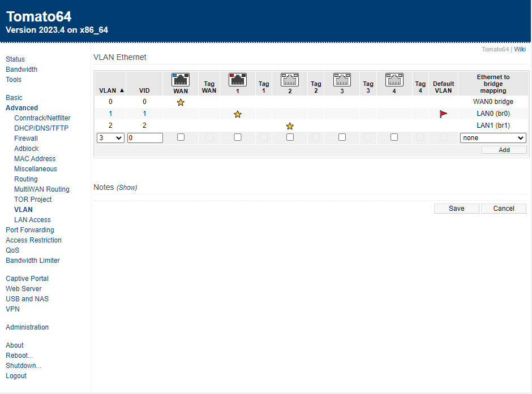Toggle the disabled Default VLAN checkbox

[443, 137]
